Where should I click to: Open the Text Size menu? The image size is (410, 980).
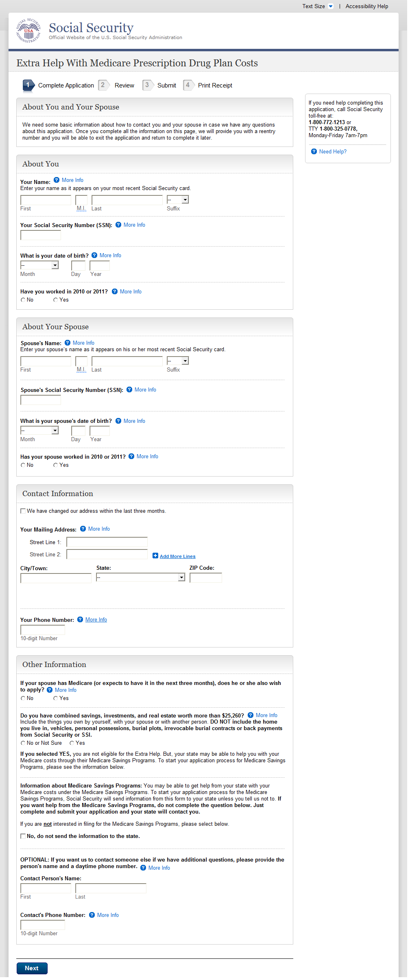click(x=318, y=6)
